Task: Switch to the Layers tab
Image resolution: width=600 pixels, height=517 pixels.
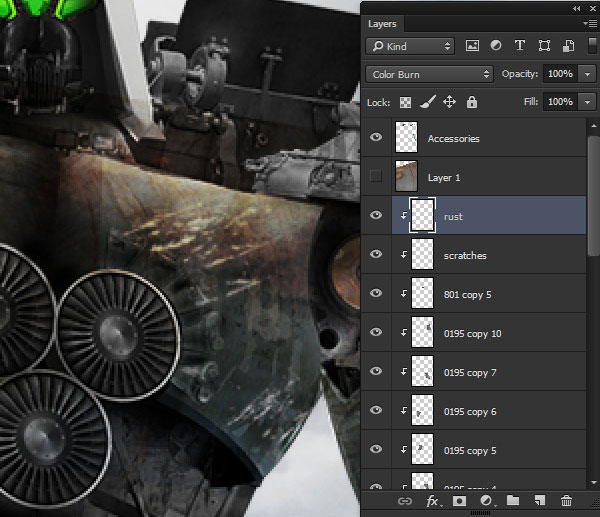Action: click(382, 24)
